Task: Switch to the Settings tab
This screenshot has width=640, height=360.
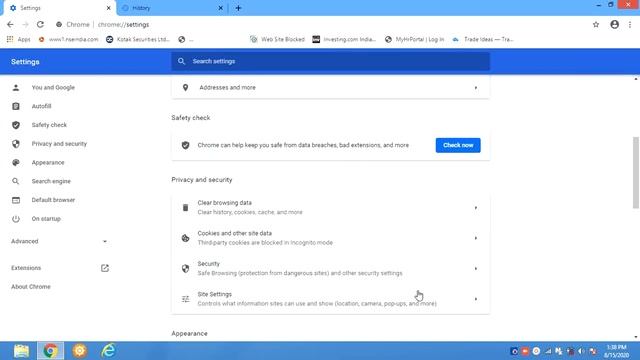Action: point(60,8)
